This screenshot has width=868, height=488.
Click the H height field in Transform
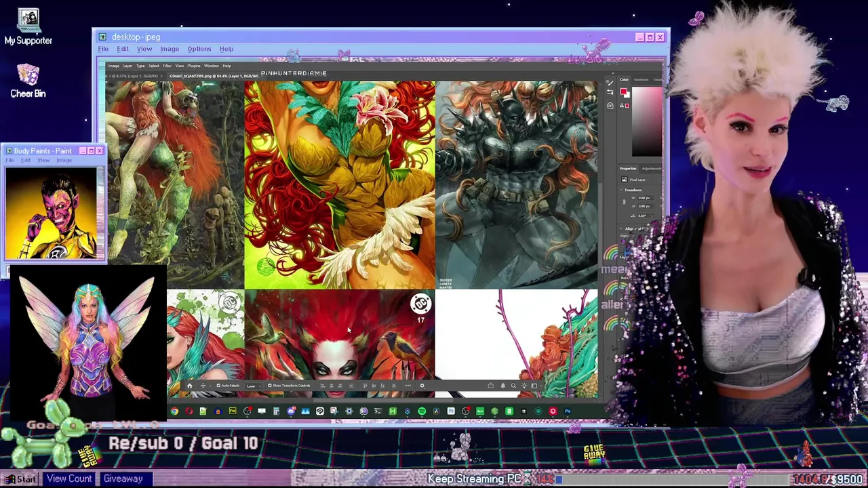pyautogui.click(x=645, y=206)
